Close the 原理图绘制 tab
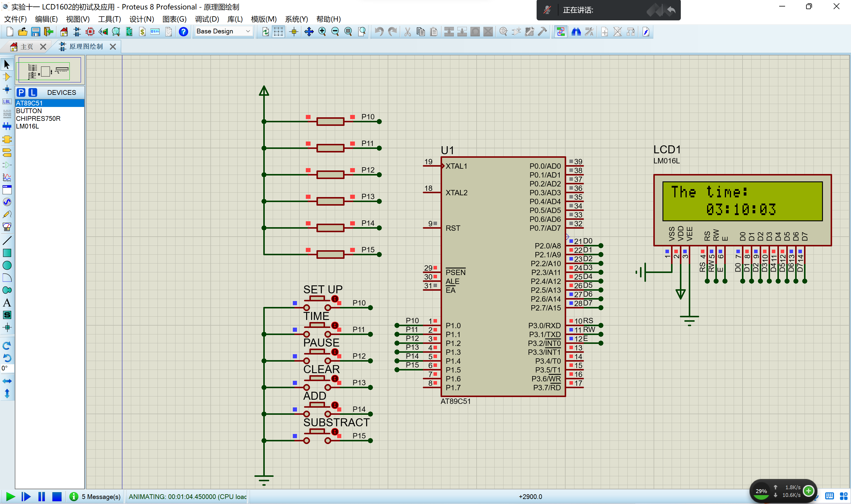This screenshot has width=851, height=504. (113, 46)
